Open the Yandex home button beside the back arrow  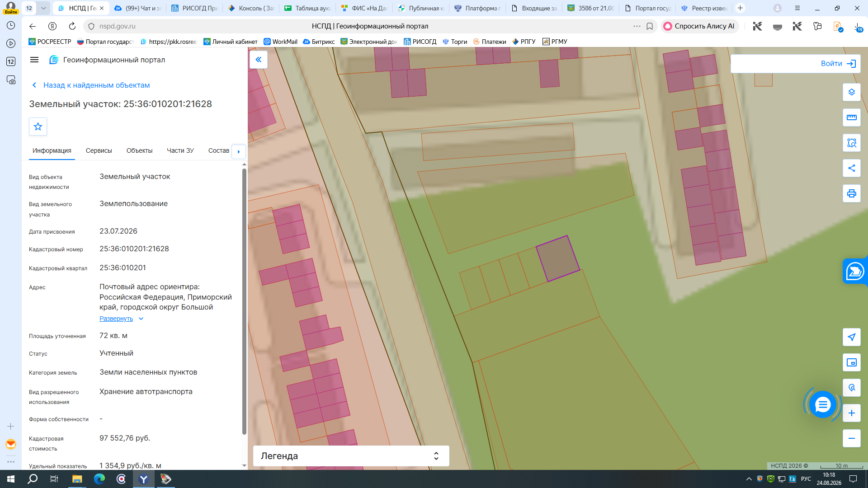(52, 26)
